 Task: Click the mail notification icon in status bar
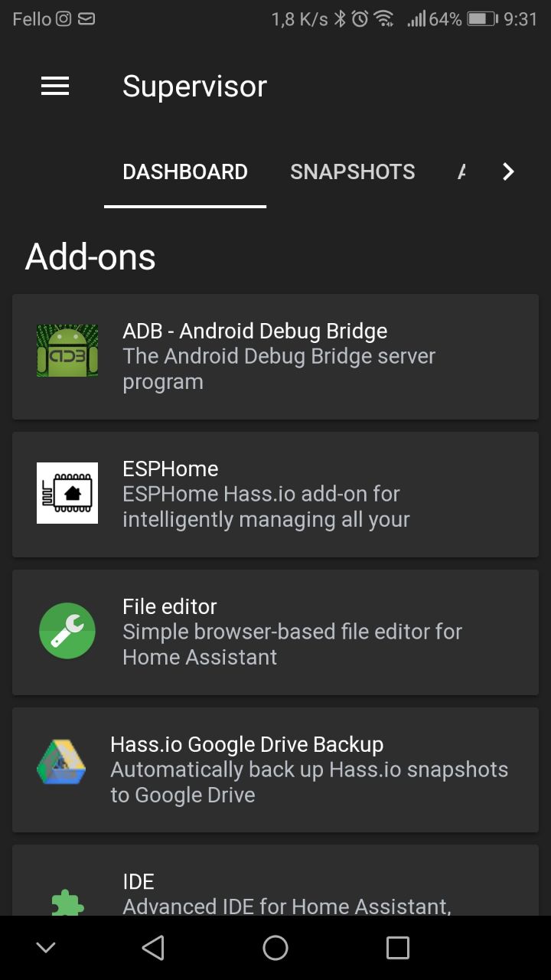click(86, 18)
